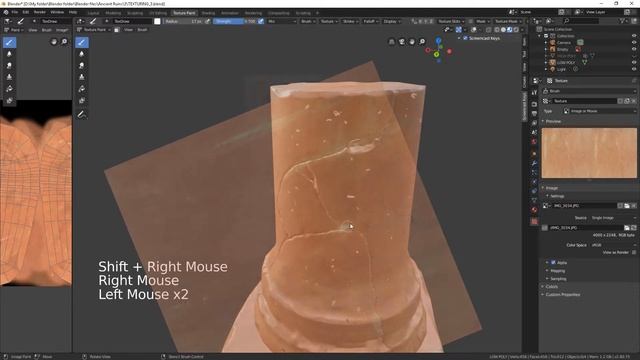640x360 pixels.
Task: Click the green Y axis on navigation gizmo
Action: (436, 54)
